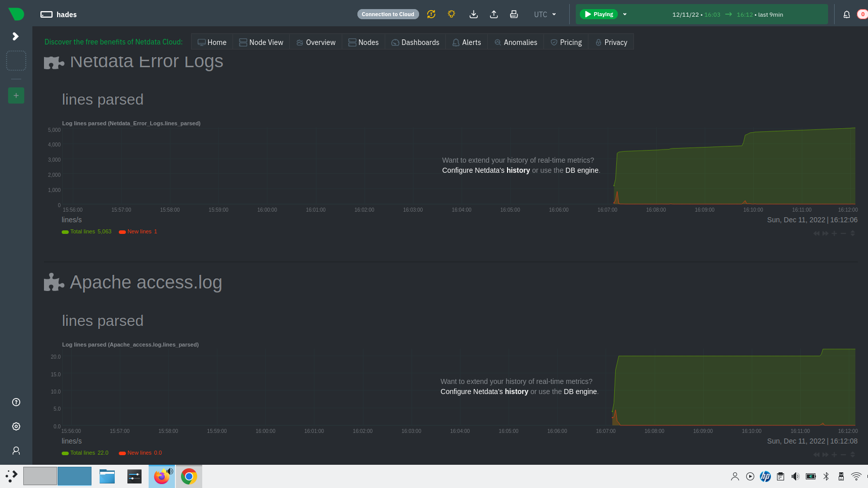The width and height of the screenshot is (868, 488).
Task: Zoom out Netdata Error Logs chart with minus
Action: pyautogui.click(x=843, y=233)
